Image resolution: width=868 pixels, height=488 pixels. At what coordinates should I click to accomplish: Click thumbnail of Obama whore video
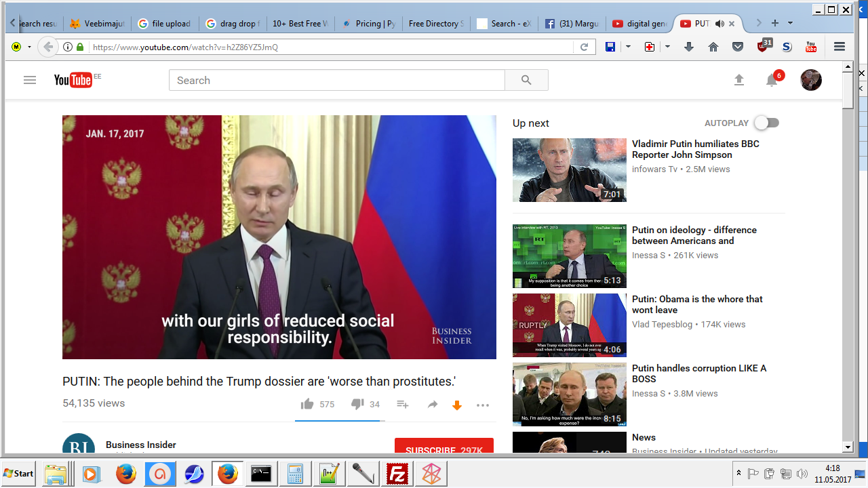[570, 325]
